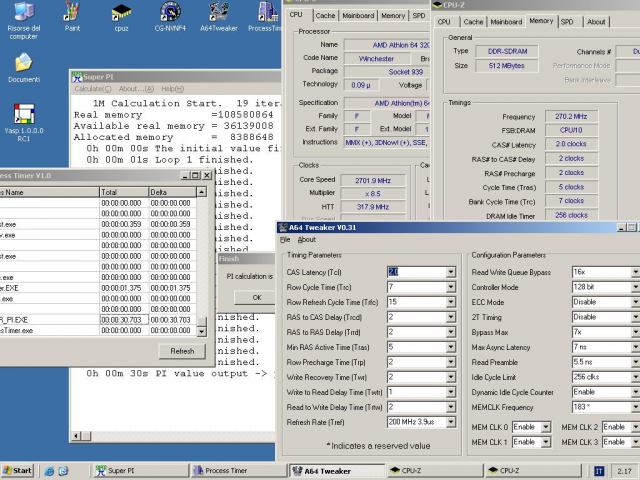
Task: Open Read to Write Delay Time (Trw) dropdown
Action: coord(451,407)
